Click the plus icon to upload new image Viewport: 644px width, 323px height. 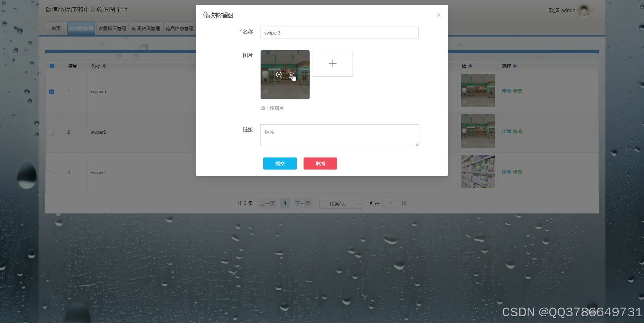[x=332, y=63]
